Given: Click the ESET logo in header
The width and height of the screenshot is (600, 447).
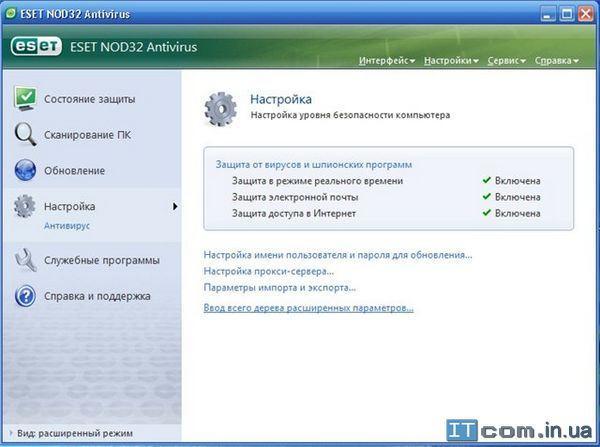Looking at the screenshot, I should pyautogui.click(x=34, y=46).
